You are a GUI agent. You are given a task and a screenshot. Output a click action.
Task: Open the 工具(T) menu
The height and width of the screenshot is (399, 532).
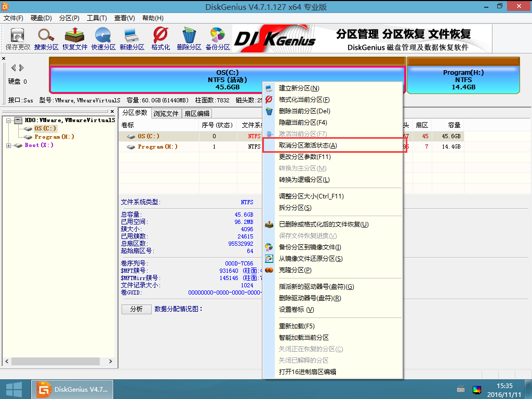point(97,18)
